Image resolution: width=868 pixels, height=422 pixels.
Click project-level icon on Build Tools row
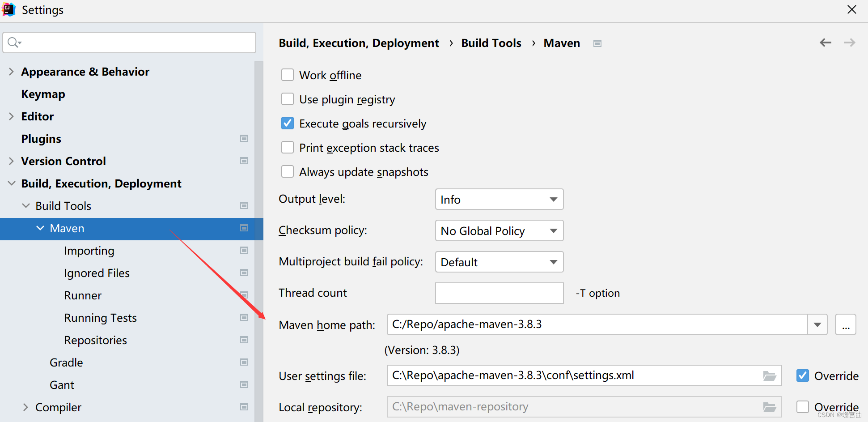[244, 205]
